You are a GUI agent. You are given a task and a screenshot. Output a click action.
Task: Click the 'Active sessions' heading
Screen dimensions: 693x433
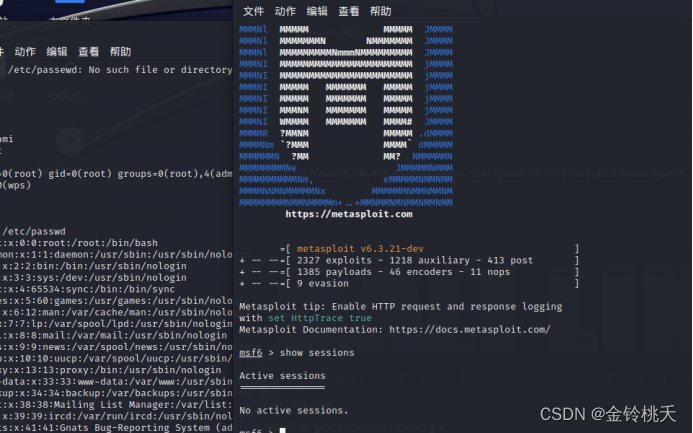point(282,376)
